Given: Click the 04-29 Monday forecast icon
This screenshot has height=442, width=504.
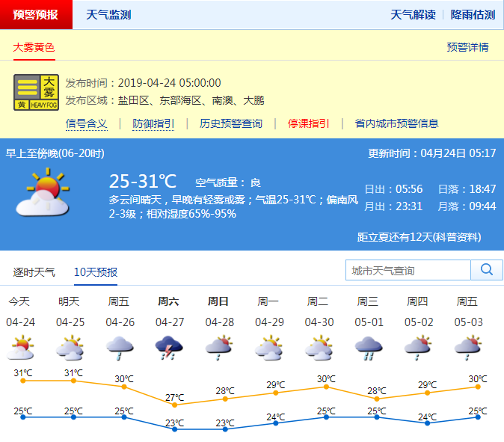Looking at the screenshot, I should pos(268,348).
